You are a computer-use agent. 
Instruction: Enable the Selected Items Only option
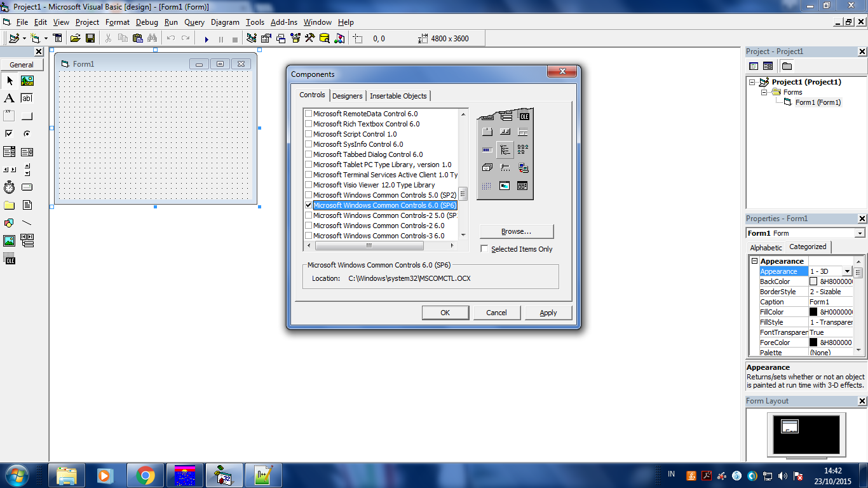click(485, 248)
